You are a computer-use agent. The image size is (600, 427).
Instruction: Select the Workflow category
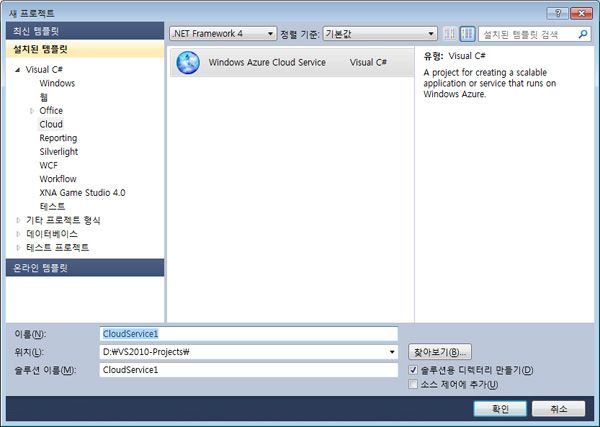(58, 179)
